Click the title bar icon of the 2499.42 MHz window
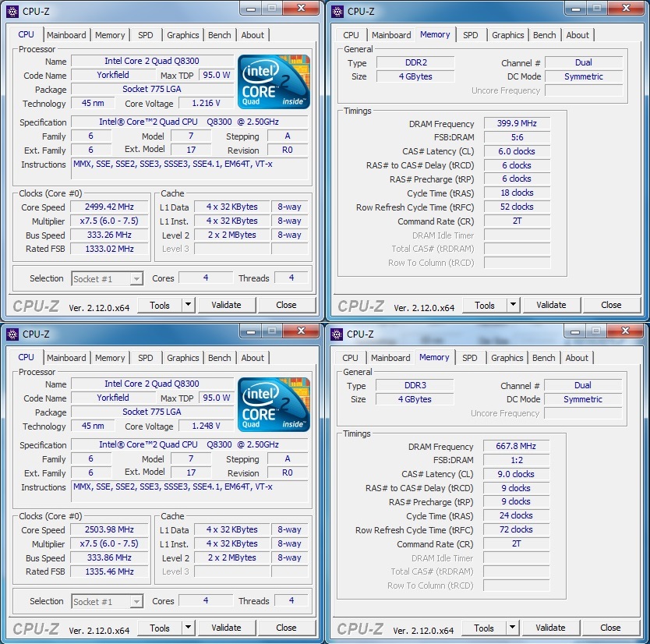The height and width of the screenshot is (644, 650). pyautogui.click(x=12, y=11)
